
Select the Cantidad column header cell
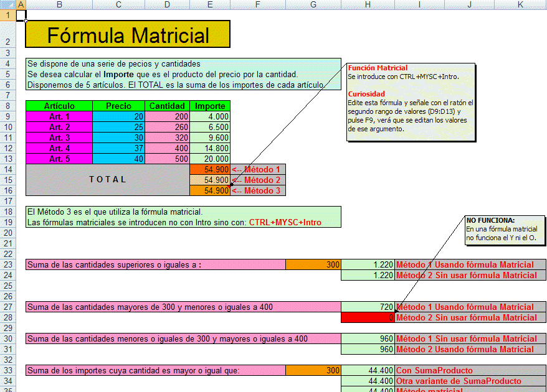166,106
